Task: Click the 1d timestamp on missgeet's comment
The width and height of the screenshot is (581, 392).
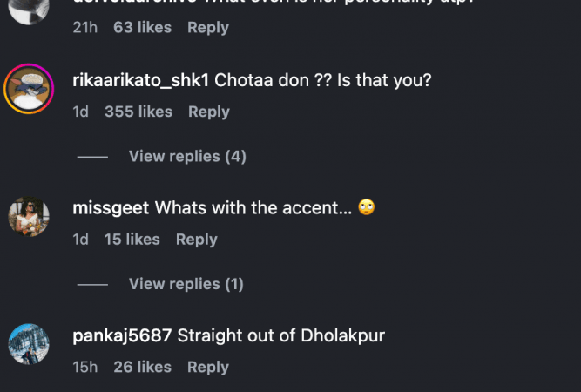Action: pyautogui.click(x=81, y=239)
